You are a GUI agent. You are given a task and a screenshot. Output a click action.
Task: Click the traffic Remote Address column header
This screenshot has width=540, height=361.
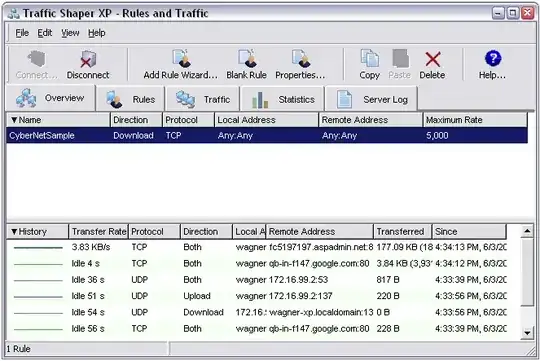click(x=320, y=231)
